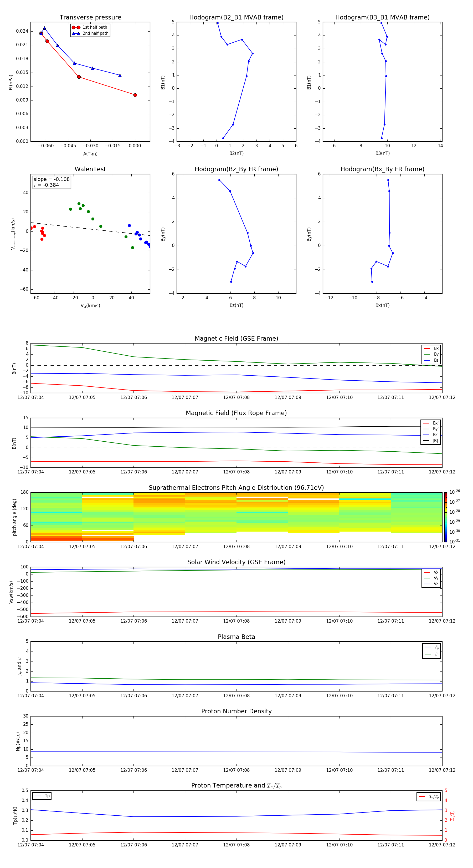Click the 'Vy' legend entry in velocity plot

point(431,578)
